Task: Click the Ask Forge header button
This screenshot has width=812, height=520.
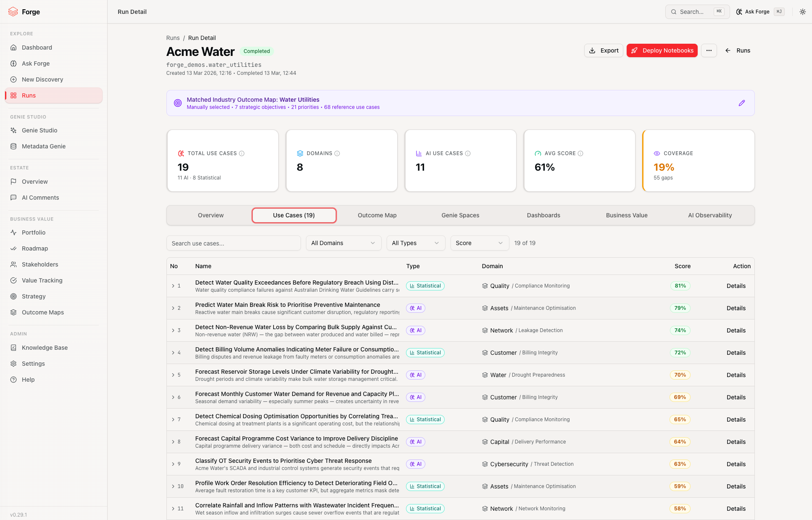Action: (760, 12)
